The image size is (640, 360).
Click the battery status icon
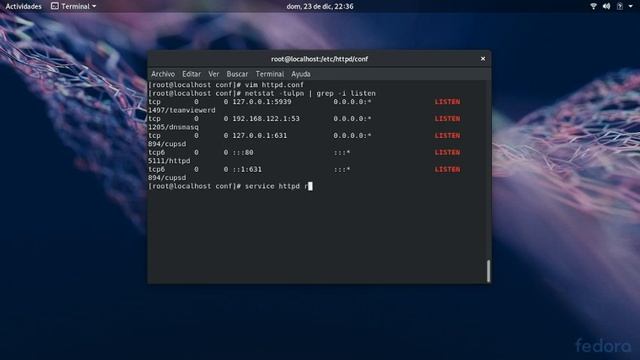620,6
